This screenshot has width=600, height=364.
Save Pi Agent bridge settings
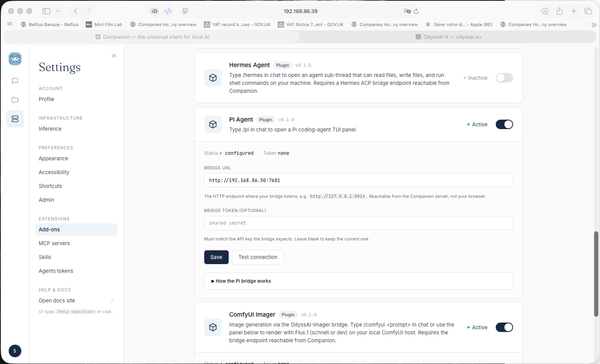(216, 257)
